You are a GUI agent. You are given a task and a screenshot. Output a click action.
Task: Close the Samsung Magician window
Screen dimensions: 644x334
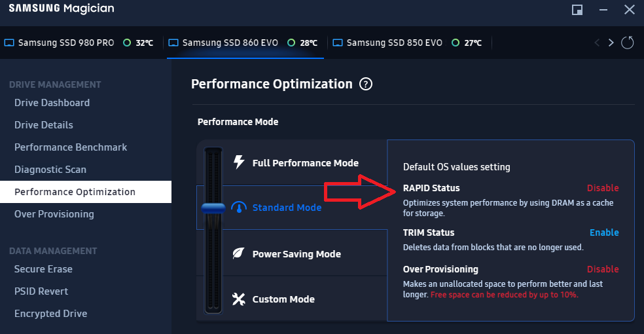[629, 9]
